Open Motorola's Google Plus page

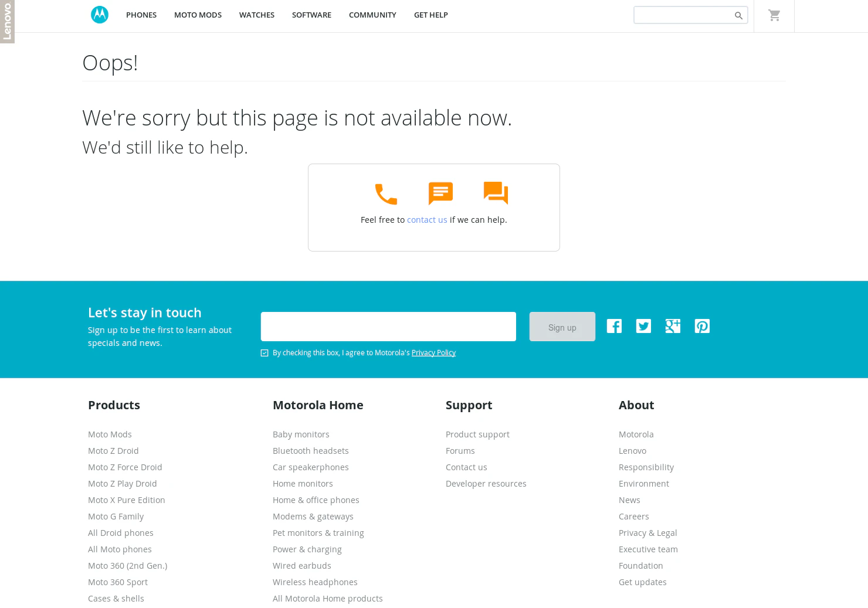pyautogui.click(x=673, y=326)
